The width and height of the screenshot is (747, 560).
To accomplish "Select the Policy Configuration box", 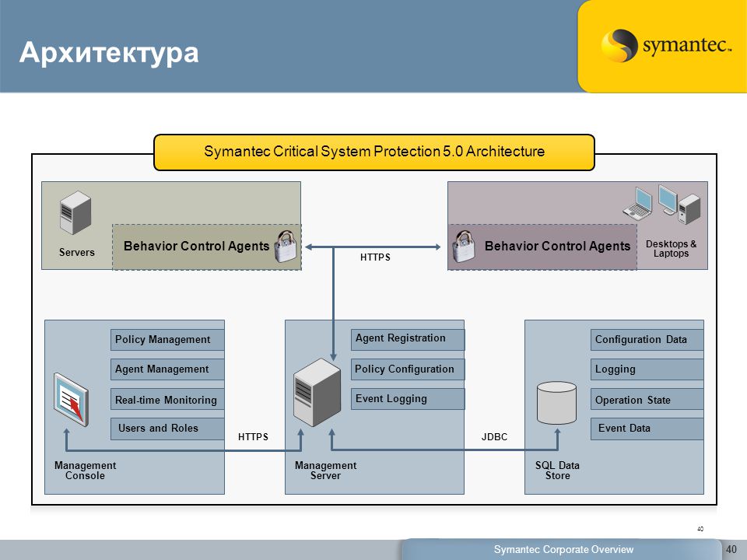I will [x=408, y=369].
